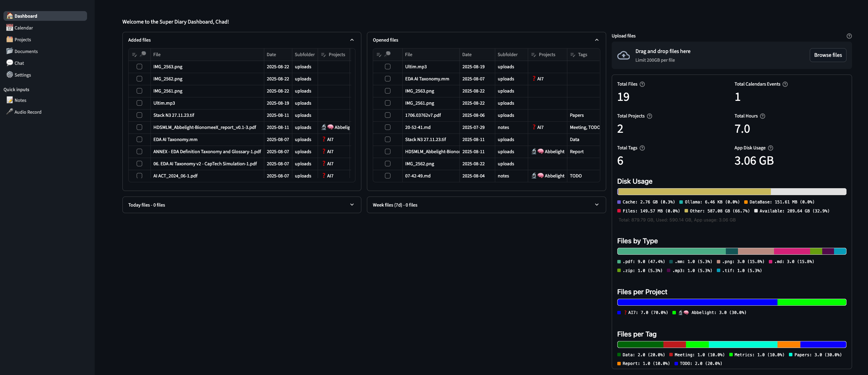868x375 pixels.
Task: Open the Calendar page in sidebar
Action: (24, 28)
